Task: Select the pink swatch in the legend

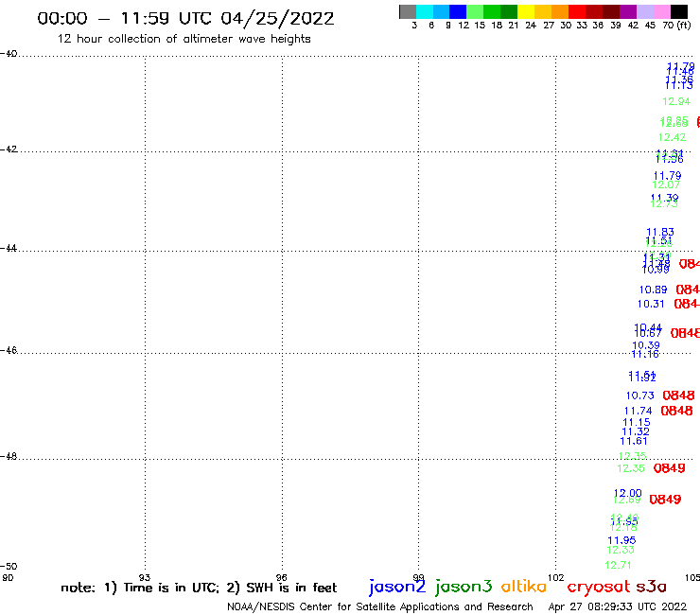Action: [661, 11]
